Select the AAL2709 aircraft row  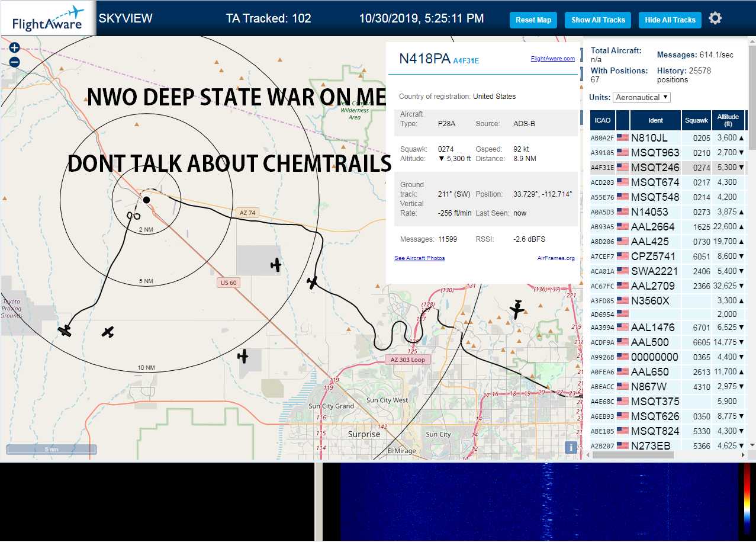[x=668, y=286]
